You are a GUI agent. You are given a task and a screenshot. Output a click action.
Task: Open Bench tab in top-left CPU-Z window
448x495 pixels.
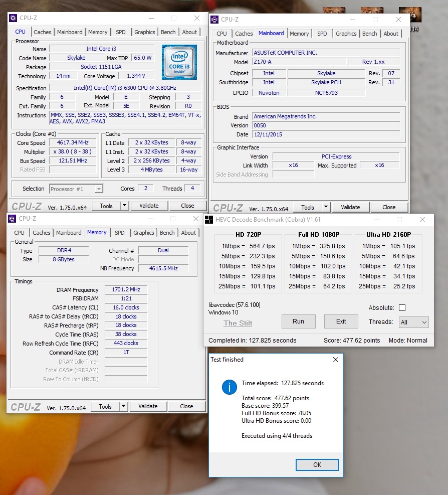[x=168, y=32]
